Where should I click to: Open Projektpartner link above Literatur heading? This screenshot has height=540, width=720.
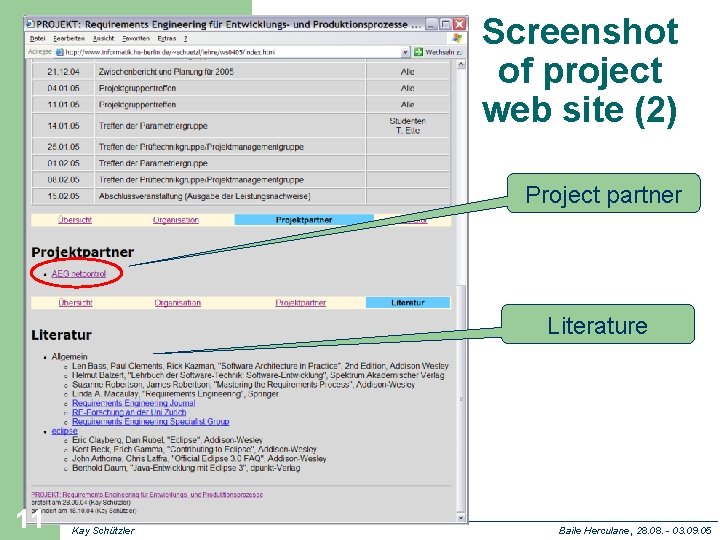(301, 303)
